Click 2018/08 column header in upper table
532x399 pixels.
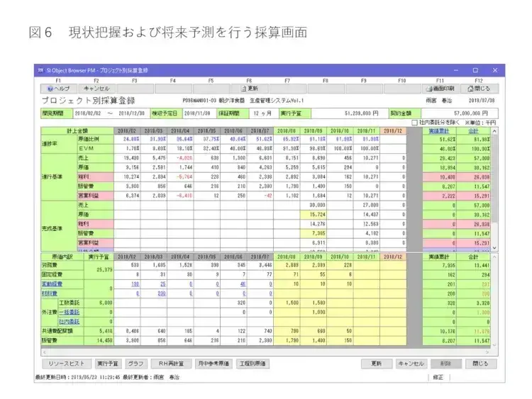click(x=287, y=131)
